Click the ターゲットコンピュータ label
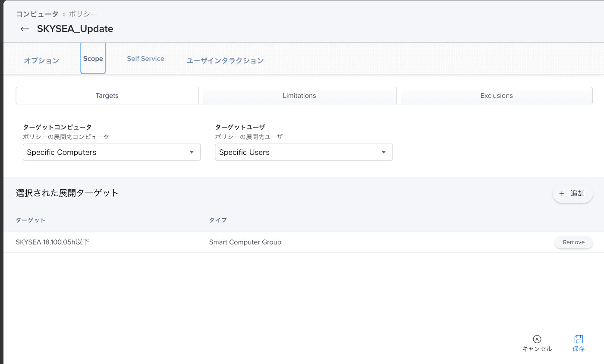This screenshot has width=604, height=364. pyautogui.click(x=57, y=127)
